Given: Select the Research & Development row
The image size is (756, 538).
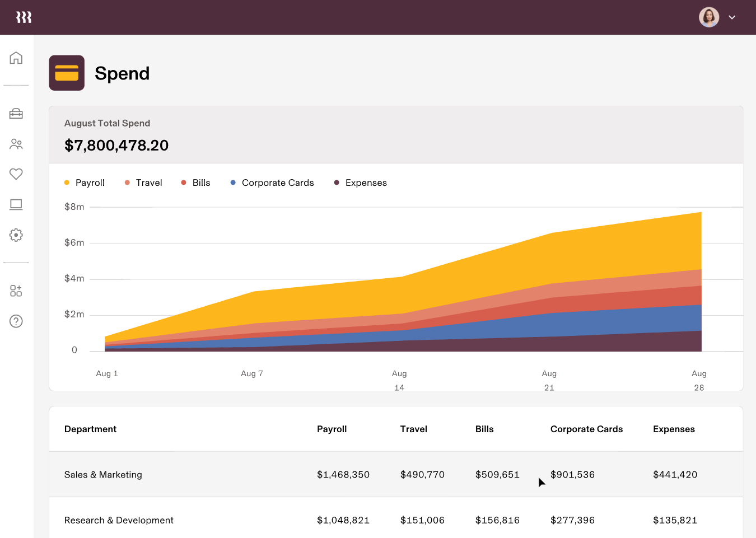Looking at the screenshot, I should tap(396, 520).
